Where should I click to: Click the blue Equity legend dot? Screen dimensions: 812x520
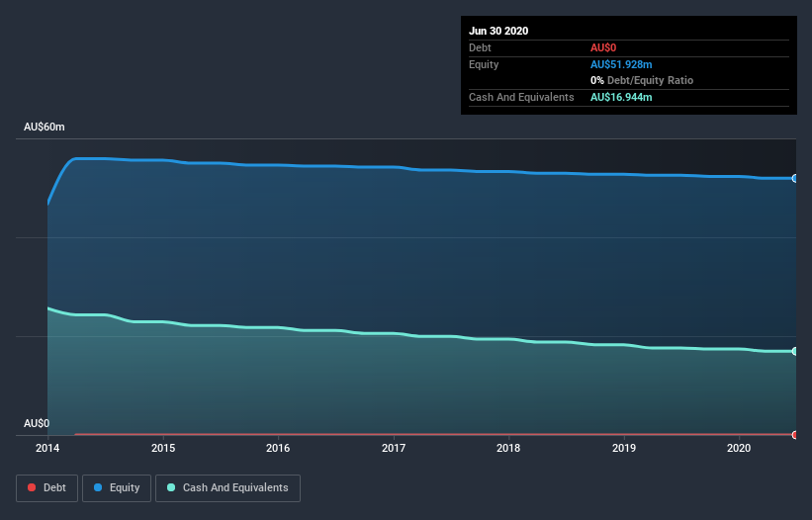98,487
